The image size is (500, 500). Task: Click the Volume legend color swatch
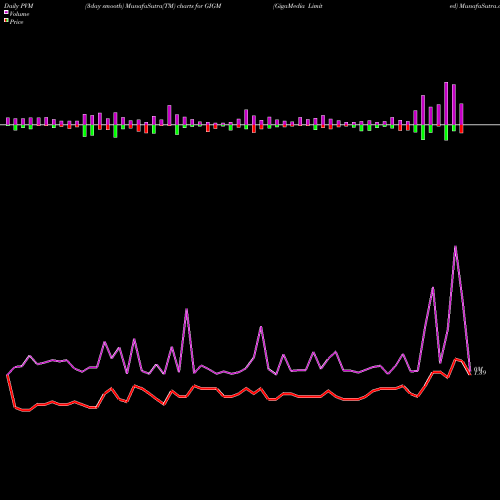coord(6,12)
